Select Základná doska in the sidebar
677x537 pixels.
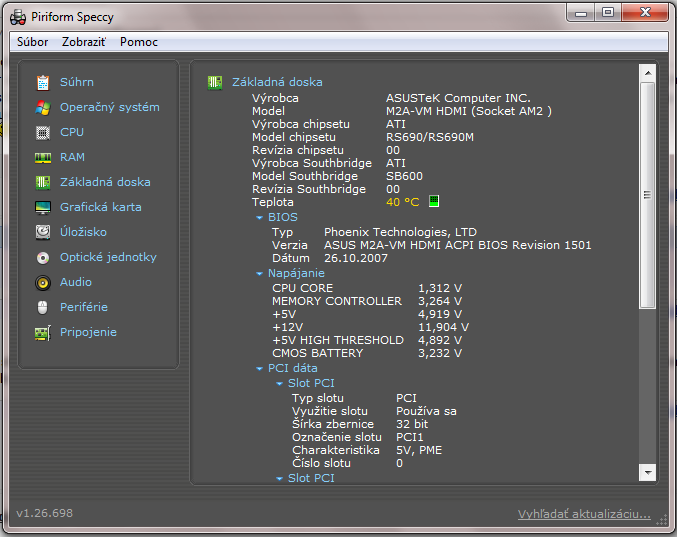[x=105, y=182]
